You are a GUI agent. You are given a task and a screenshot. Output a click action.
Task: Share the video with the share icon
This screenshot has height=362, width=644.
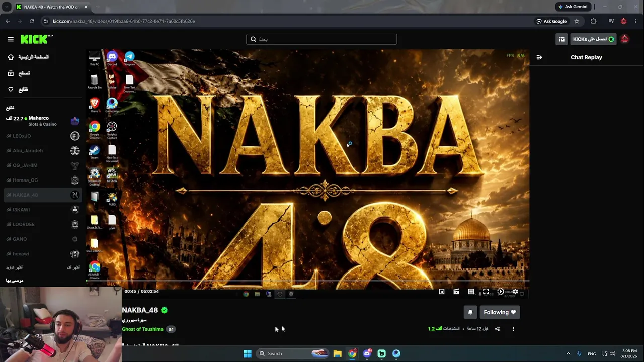click(x=497, y=329)
